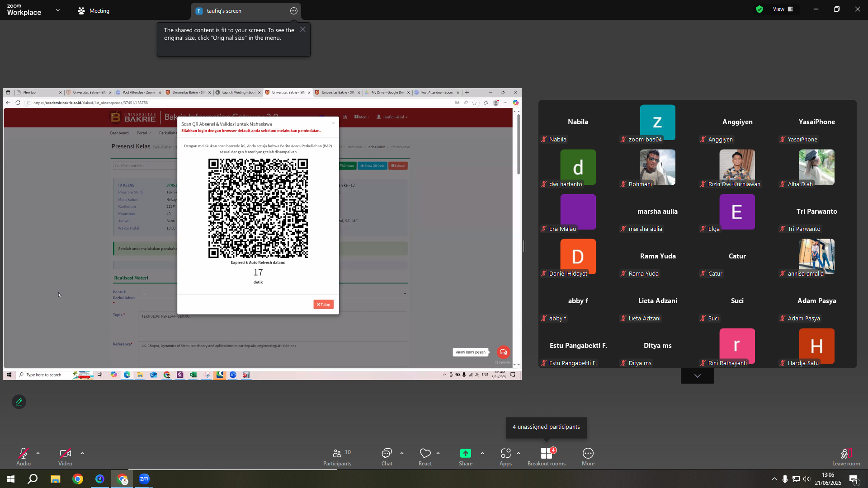
Task: Expand the Zoom Workplace dropdown arrow
Action: (x=58, y=10)
